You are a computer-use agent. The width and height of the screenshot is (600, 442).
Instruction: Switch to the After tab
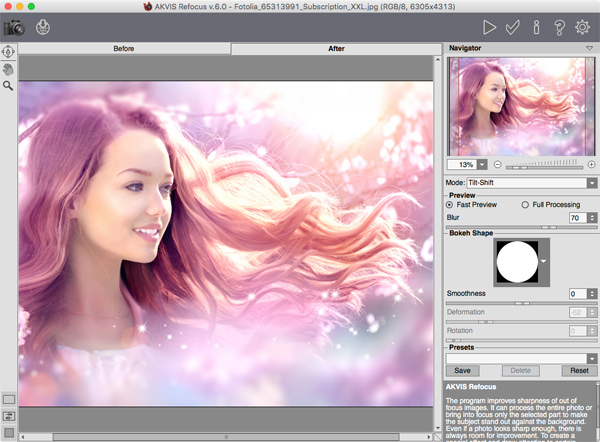tap(336, 48)
